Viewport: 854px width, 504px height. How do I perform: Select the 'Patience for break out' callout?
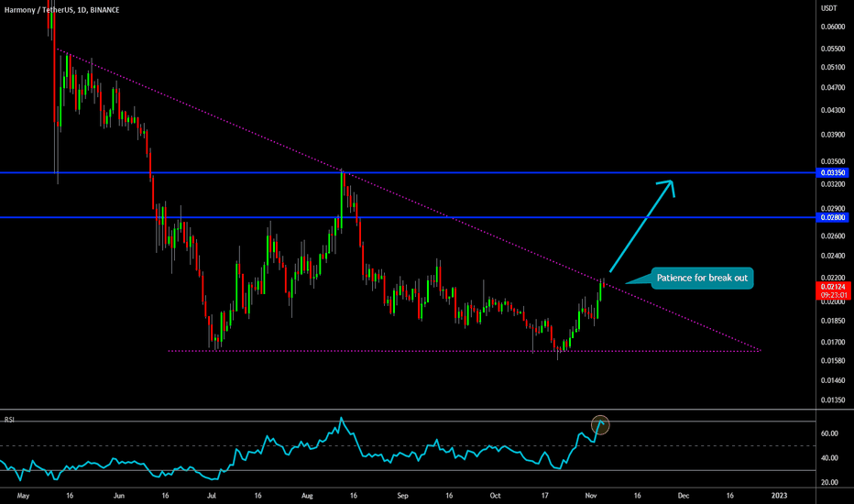(702, 278)
